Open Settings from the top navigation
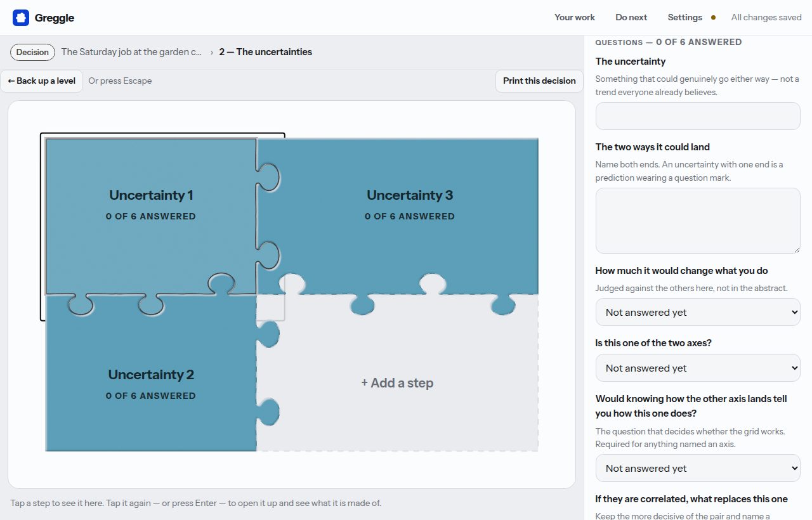 tap(685, 18)
